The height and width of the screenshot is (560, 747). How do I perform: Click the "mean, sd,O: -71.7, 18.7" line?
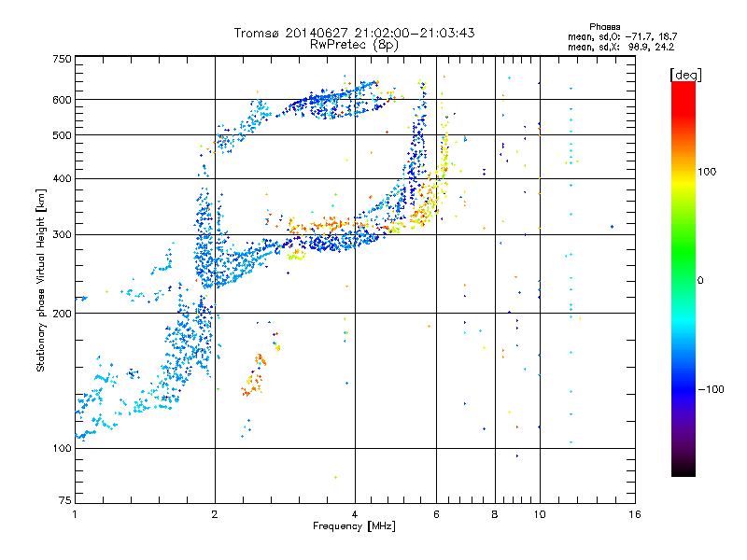(622, 36)
